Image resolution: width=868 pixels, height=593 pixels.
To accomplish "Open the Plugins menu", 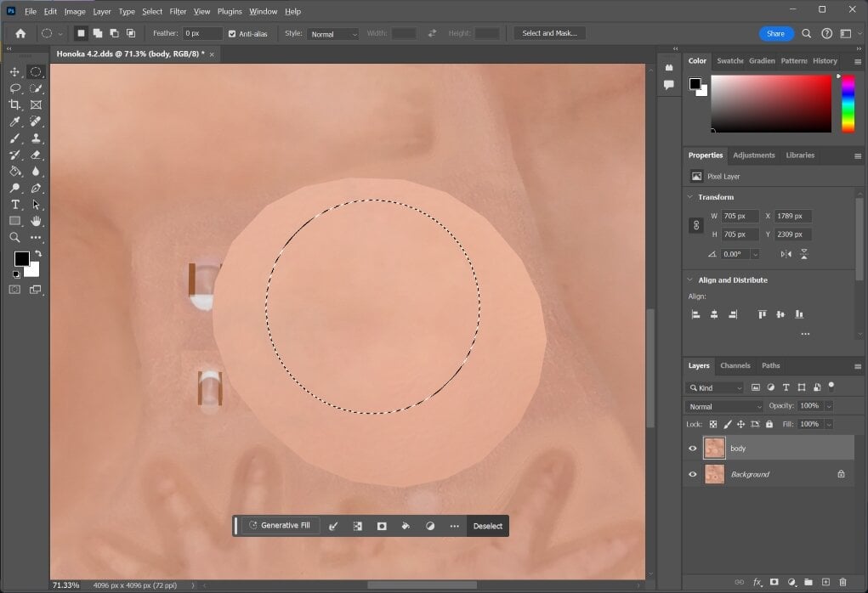I will pyautogui.click(x=230, y=11).
